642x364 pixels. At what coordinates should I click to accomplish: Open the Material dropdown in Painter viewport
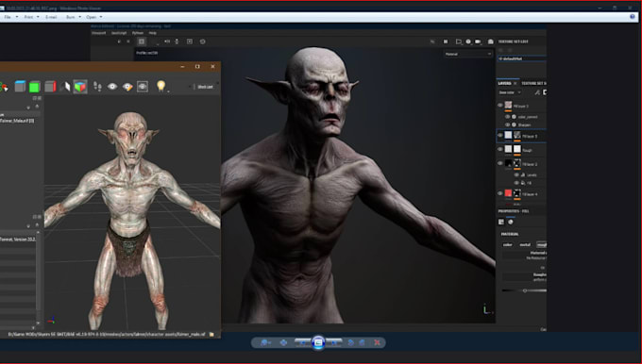[x=468, y=54]
